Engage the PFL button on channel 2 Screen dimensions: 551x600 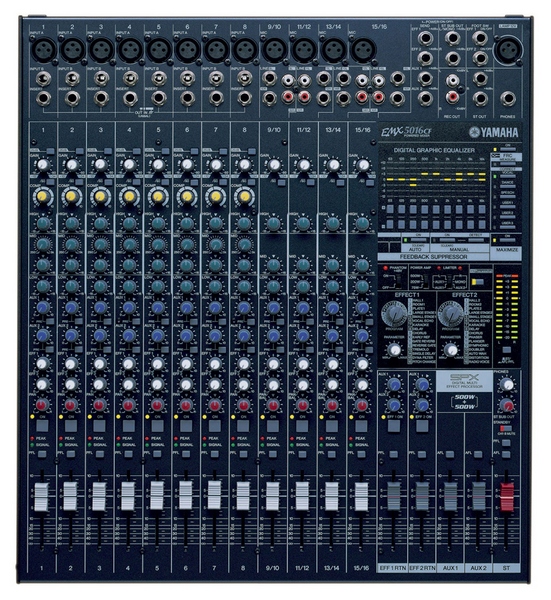point(71,454)
